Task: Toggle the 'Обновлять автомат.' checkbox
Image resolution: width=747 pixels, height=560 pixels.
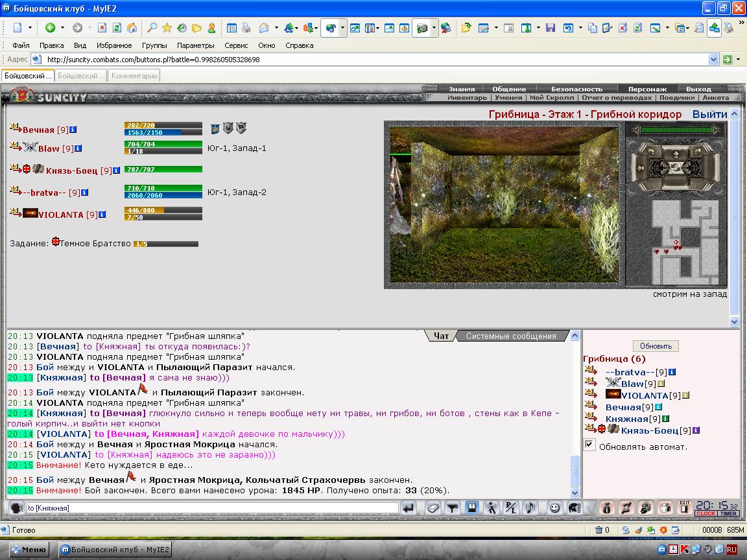Action: (589, 445)
